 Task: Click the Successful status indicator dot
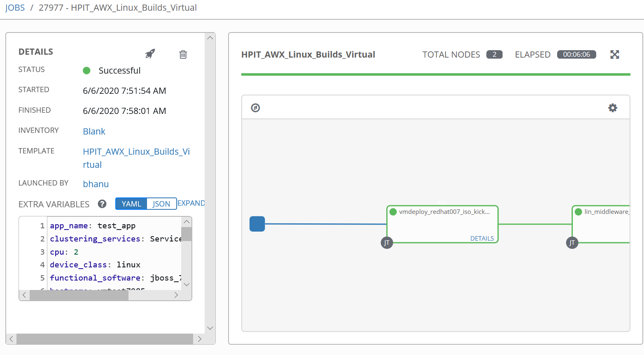[86, 70]
